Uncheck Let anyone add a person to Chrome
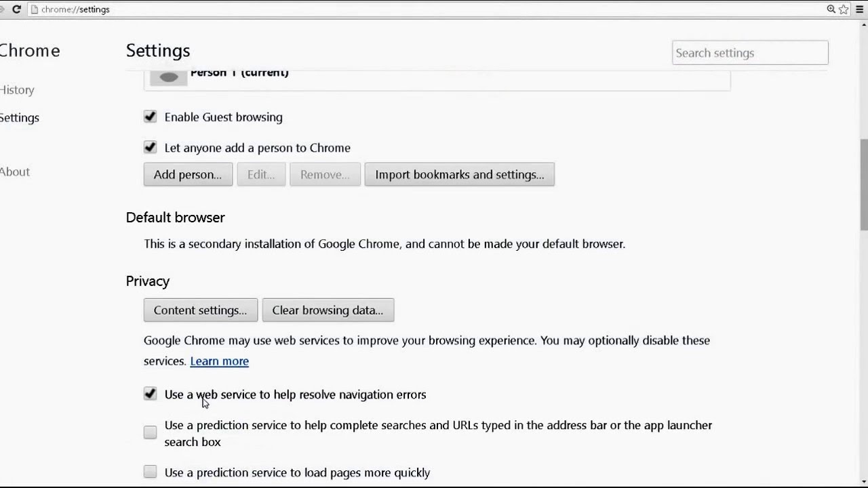Screen dimensions: 868x488 tap(150, 147)
